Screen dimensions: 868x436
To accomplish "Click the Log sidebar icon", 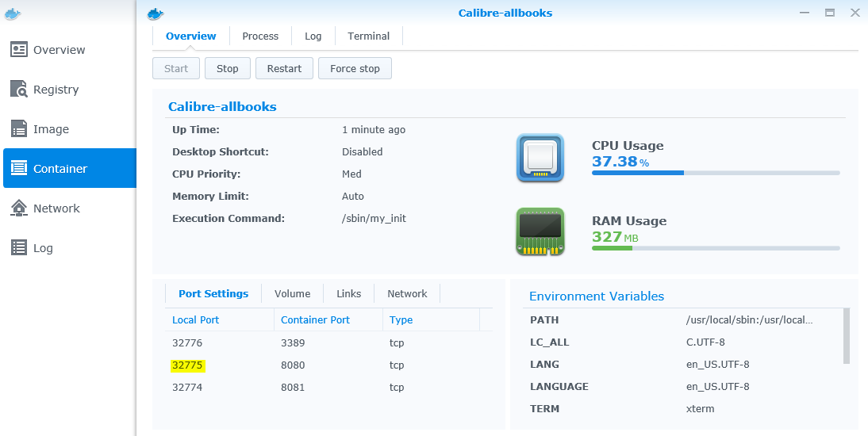I will point(19,248).
